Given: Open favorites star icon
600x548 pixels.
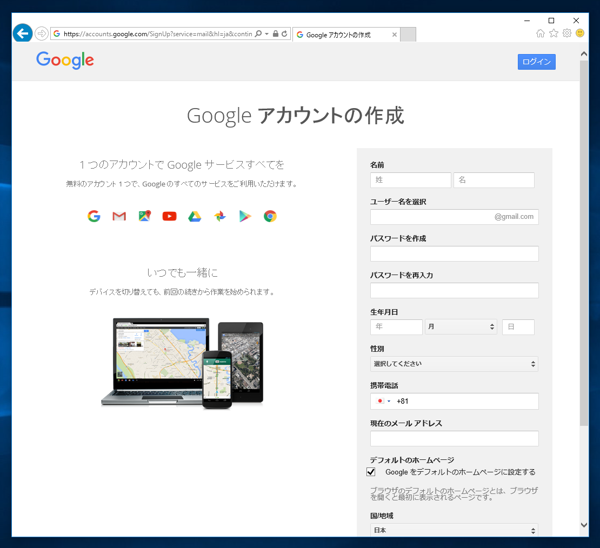Looking at the screenshot, I should click(x=553, y=33).
